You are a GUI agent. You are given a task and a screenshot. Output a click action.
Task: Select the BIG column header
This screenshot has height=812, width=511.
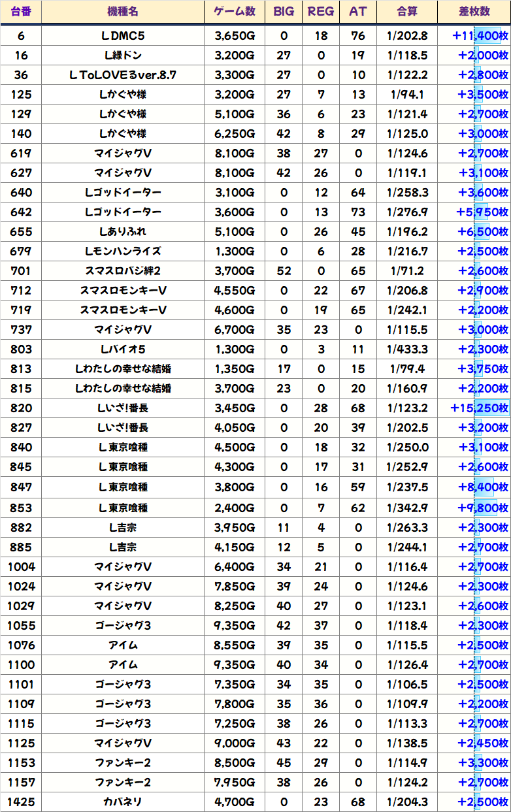click(x=284, y=12)
